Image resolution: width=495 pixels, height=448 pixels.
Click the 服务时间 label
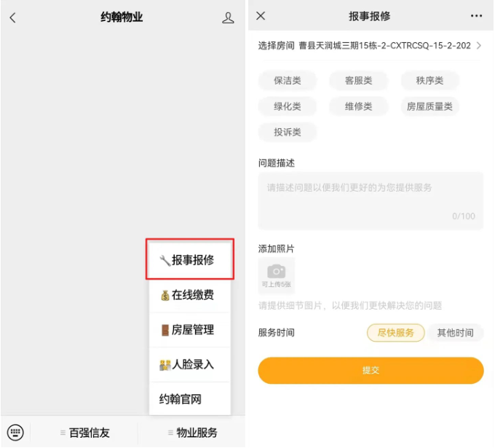[x=276, y=332]
